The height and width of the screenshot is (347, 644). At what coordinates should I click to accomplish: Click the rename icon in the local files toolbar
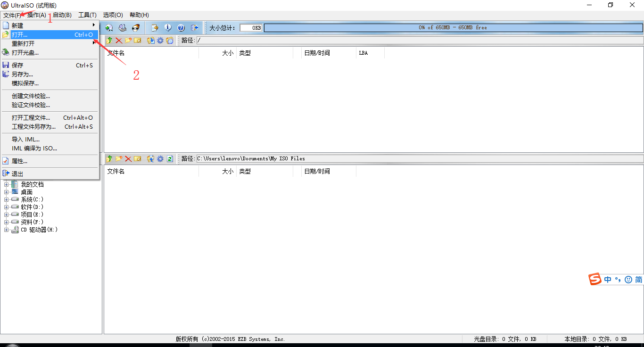(x=138, y=159)
